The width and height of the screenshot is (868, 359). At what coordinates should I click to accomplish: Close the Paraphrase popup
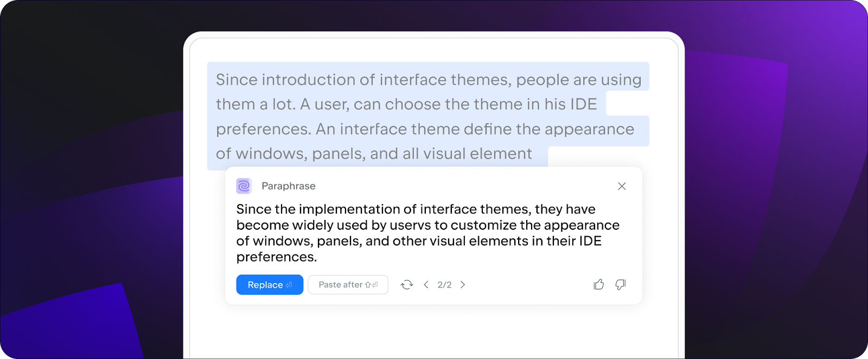[622, 186]
